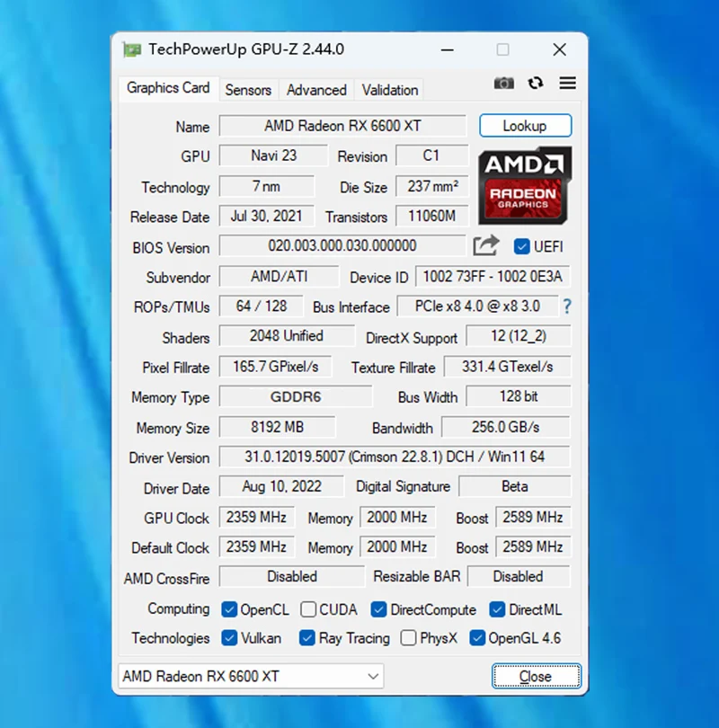This screenshot has height=728, width=719.
Task: Open the hamburger menu icon
Action: 568,83
